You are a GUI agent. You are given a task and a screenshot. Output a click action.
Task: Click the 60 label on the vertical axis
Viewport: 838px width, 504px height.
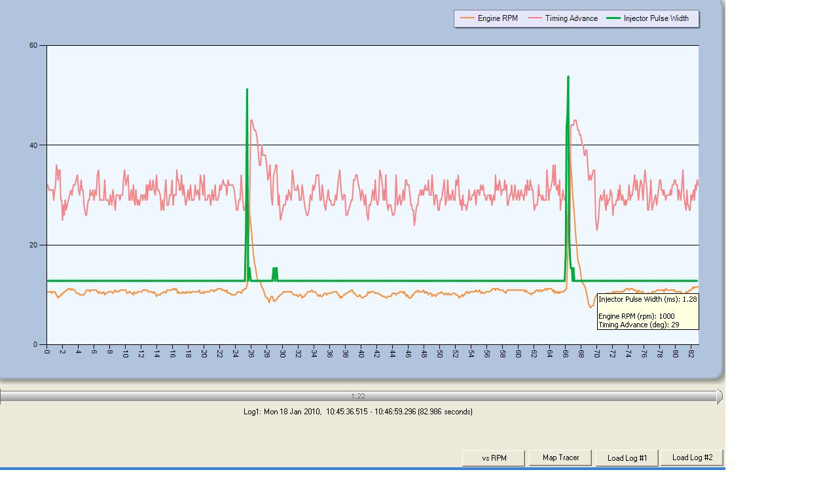(x=33, y=45)
